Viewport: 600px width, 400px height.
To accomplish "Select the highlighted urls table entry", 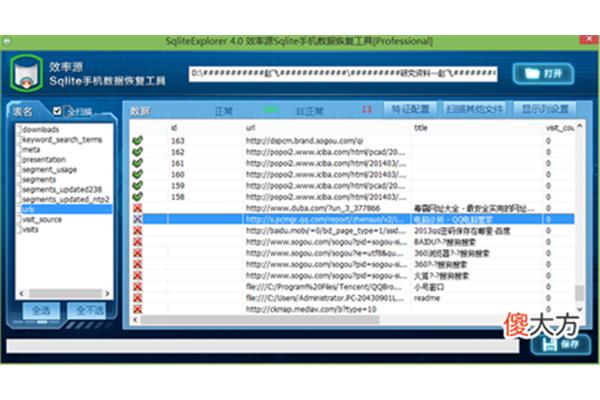I will (x=67, y=209).
